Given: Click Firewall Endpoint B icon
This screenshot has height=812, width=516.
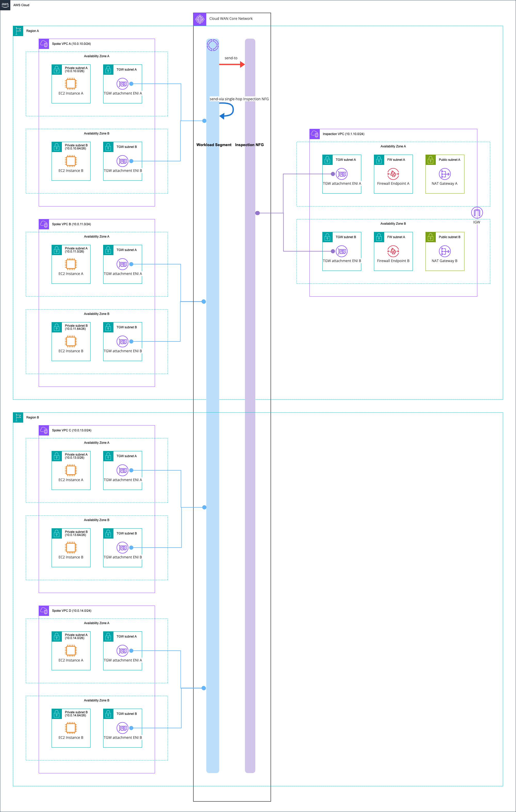Looking at the screenshot, I should click(393, 251).
